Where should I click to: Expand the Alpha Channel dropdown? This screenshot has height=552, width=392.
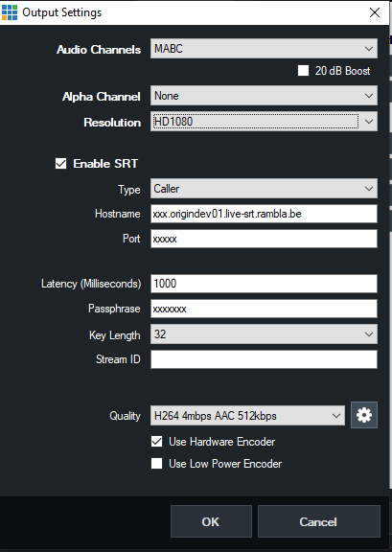(x=264, y=96)
